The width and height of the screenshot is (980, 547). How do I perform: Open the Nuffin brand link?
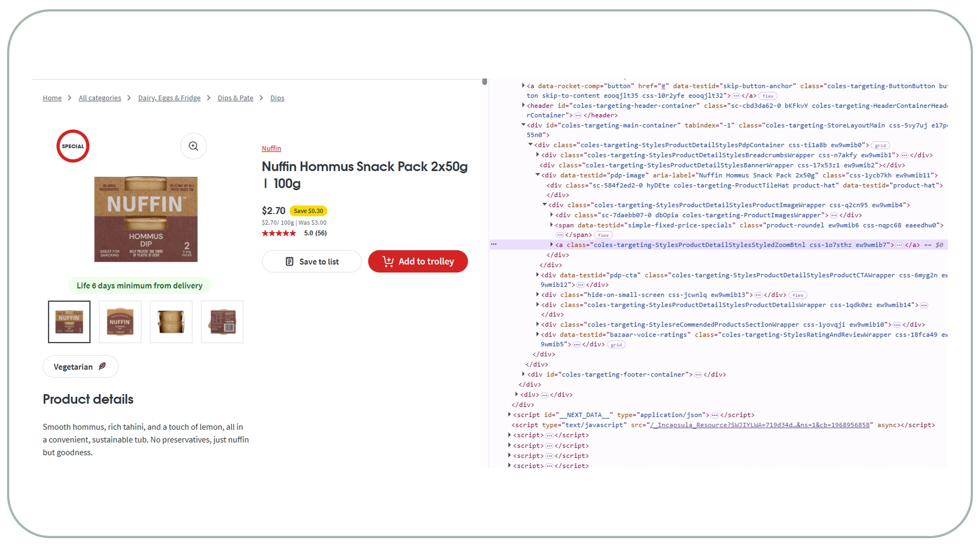[271, 148]
